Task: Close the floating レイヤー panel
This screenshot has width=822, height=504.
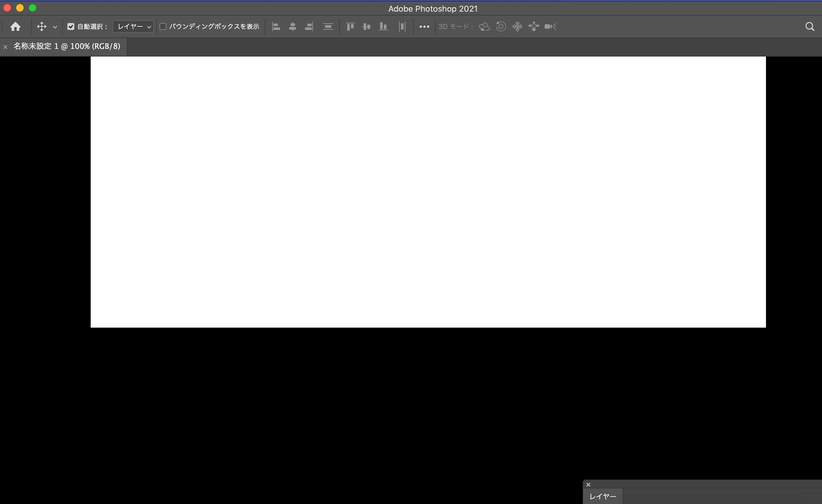Action: pyautogui.click(x=588, y=485)
